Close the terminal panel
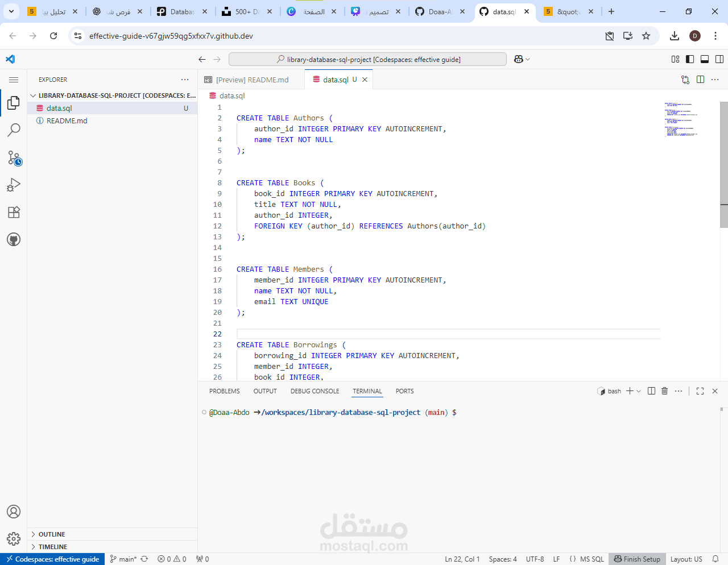Screen dimensions: 728x565 pyautogui.click(x=715, y=391)
